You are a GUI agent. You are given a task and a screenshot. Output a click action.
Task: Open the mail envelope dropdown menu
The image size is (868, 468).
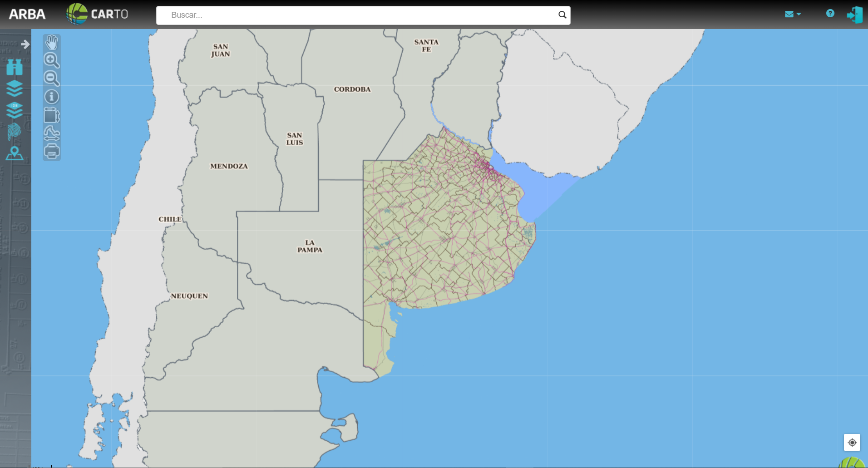click(793, 14)
